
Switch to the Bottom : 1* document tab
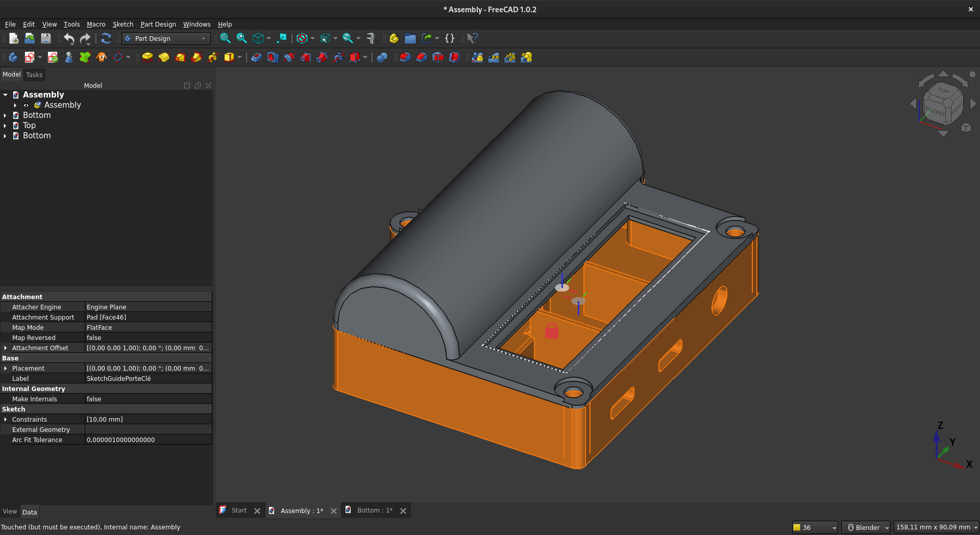[x=374, y=510]
